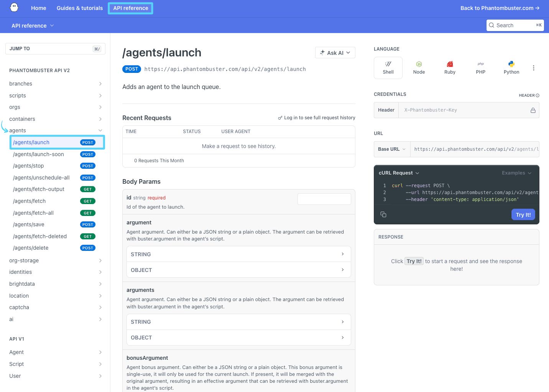Focus the id body param input

[324, 199]
